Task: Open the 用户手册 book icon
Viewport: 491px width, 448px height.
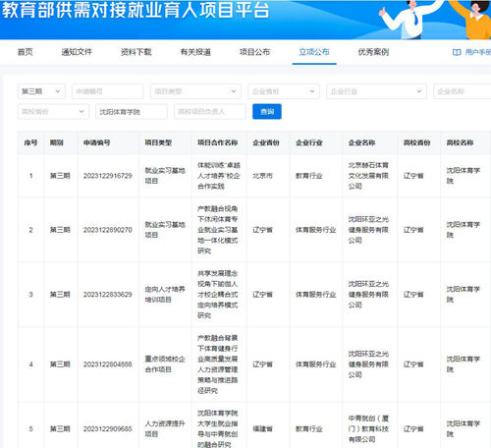Action: [x=457, y=52]
